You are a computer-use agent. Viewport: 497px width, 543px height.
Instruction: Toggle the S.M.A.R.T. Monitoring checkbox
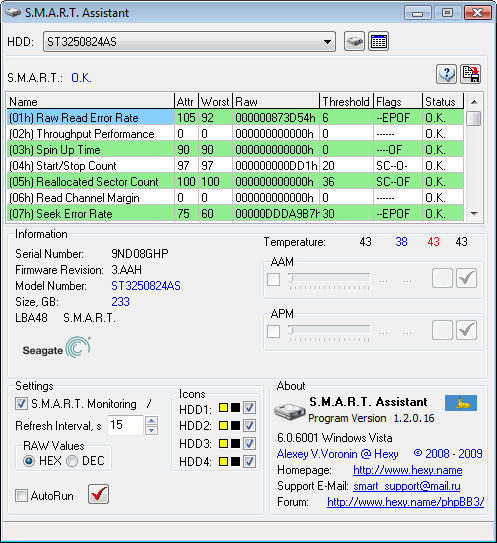click(21, 403)
